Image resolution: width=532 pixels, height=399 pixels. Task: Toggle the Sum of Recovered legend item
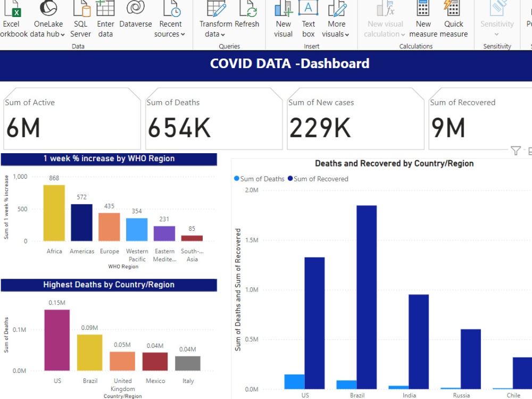318,179
